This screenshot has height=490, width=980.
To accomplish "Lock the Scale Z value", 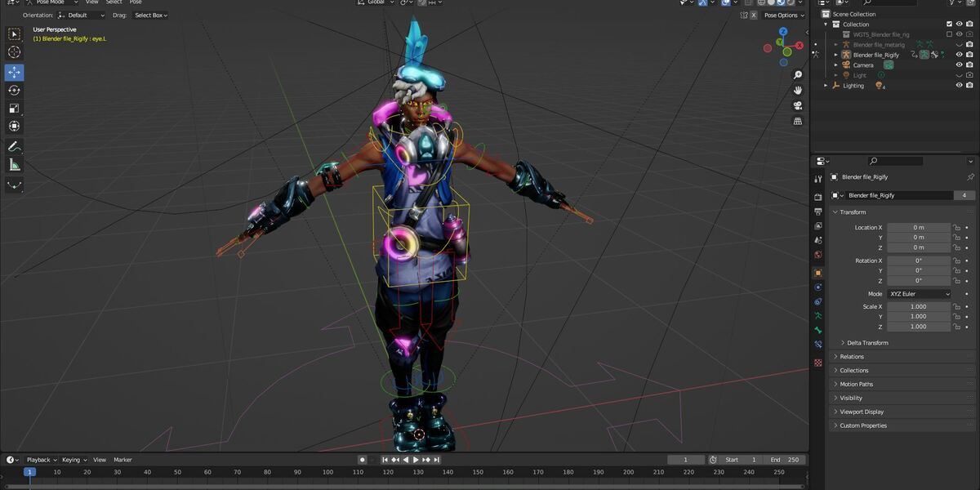I will click(957, 327).
